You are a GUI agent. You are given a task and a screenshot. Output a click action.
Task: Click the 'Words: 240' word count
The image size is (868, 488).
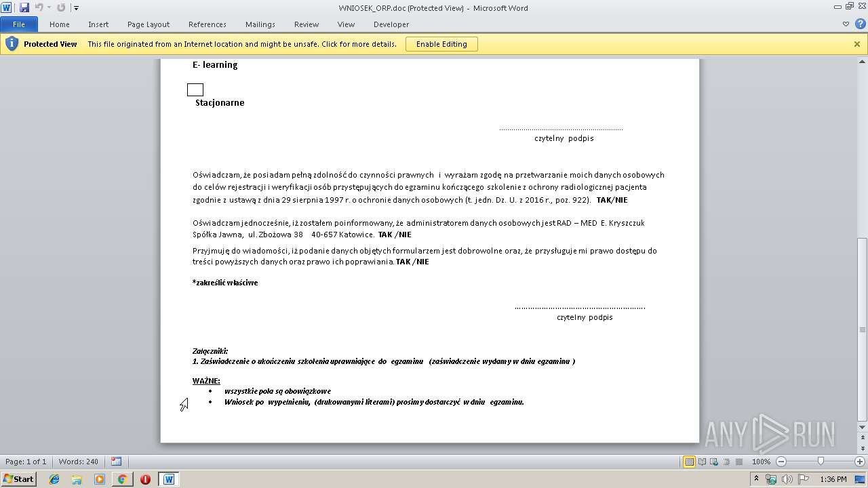(79, 462)
